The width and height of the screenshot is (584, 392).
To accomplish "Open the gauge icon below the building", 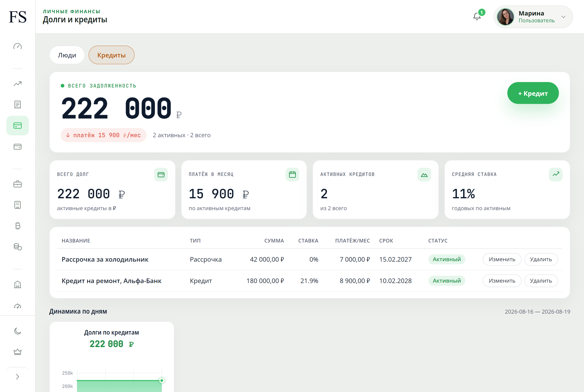I will click(18, 306).
